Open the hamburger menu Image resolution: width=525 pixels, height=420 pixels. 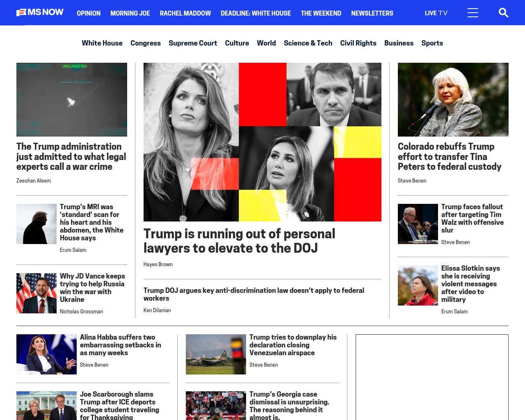pyautogui.click(x=472, y=13)
